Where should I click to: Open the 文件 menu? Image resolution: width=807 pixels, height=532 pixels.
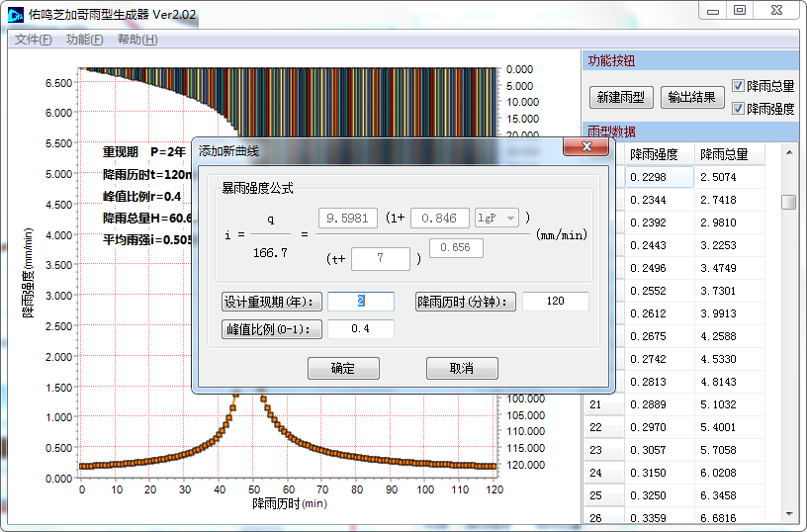click(x=34, y=40)
